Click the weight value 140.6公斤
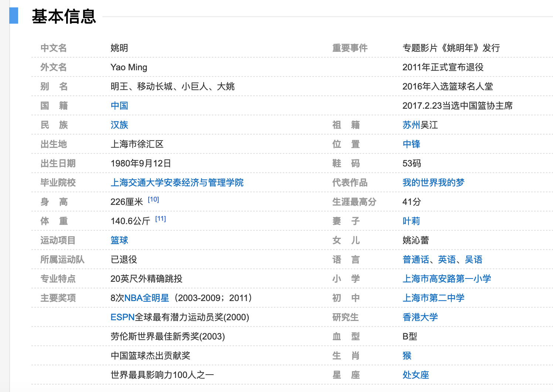Viewport: 553px width, 392px height. pos(130,221)
